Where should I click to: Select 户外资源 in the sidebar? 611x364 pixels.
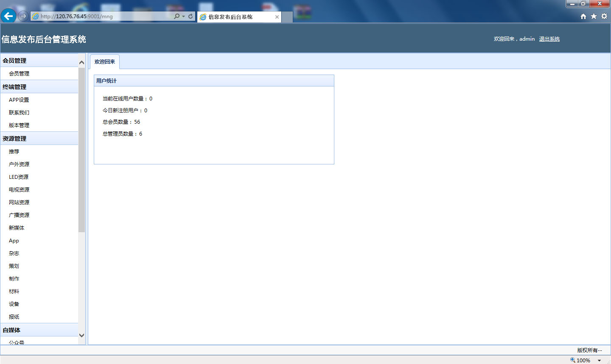19,164
